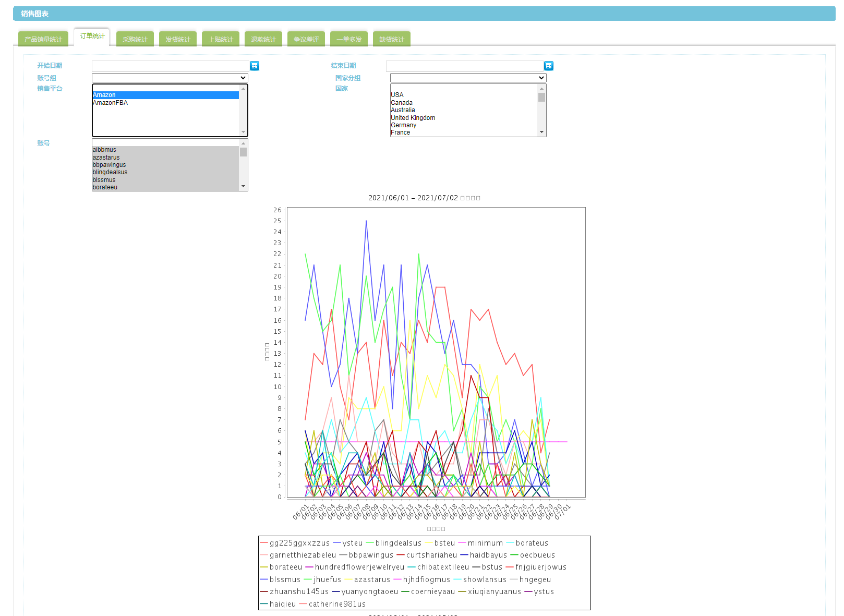The width and height of the screenshot is (844, 616).
Task: Select Amazon in the sales platform list
Action: point(104,95)
